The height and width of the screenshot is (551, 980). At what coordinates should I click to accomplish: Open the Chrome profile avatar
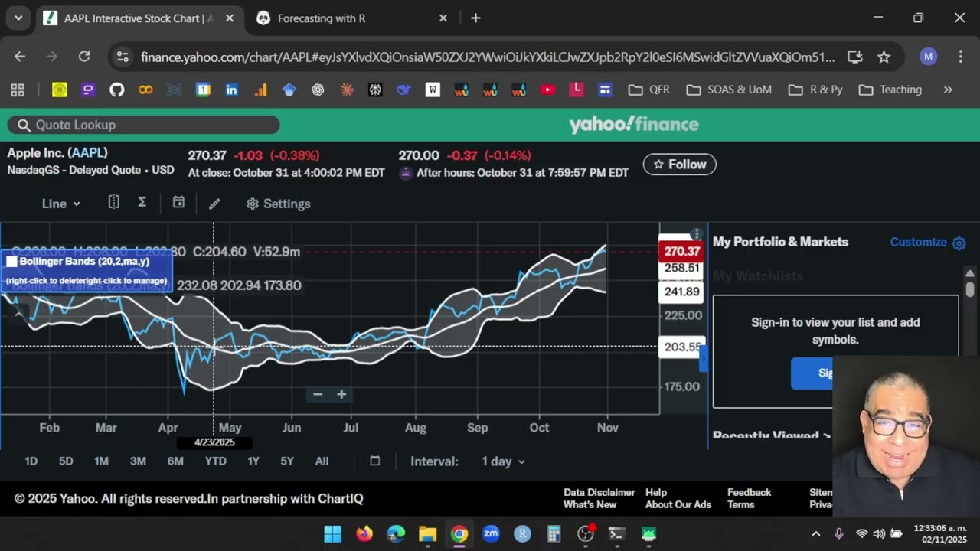coord(929,57)
